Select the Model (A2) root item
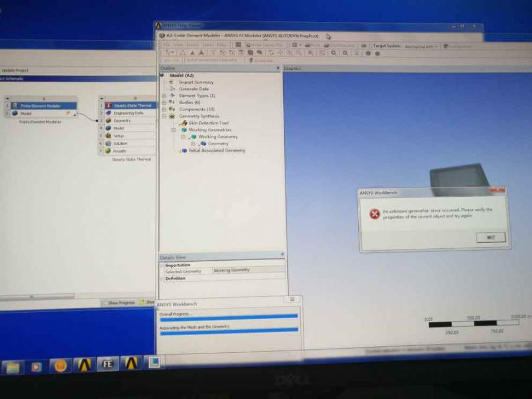532x399 pixels. 181,75
